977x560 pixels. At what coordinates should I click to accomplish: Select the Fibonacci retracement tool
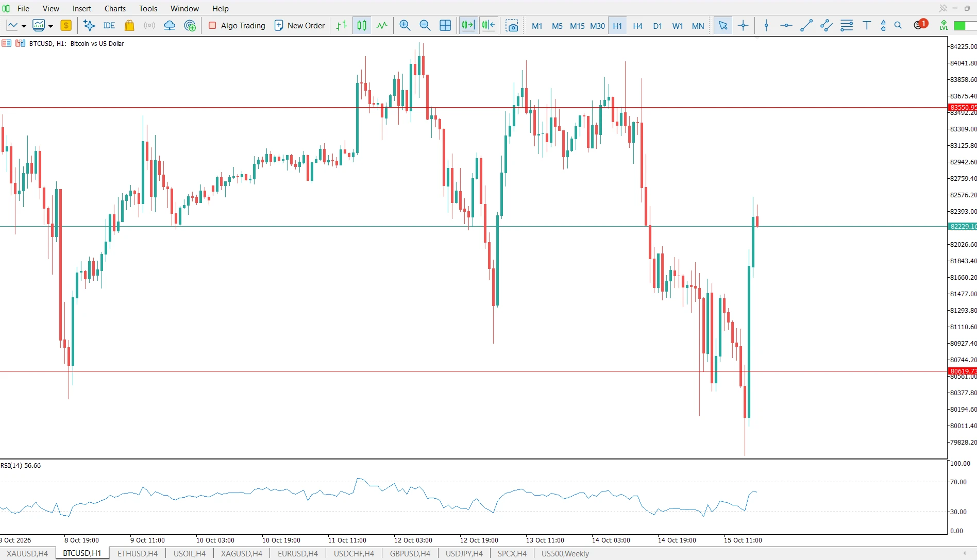tap(847, 25)
